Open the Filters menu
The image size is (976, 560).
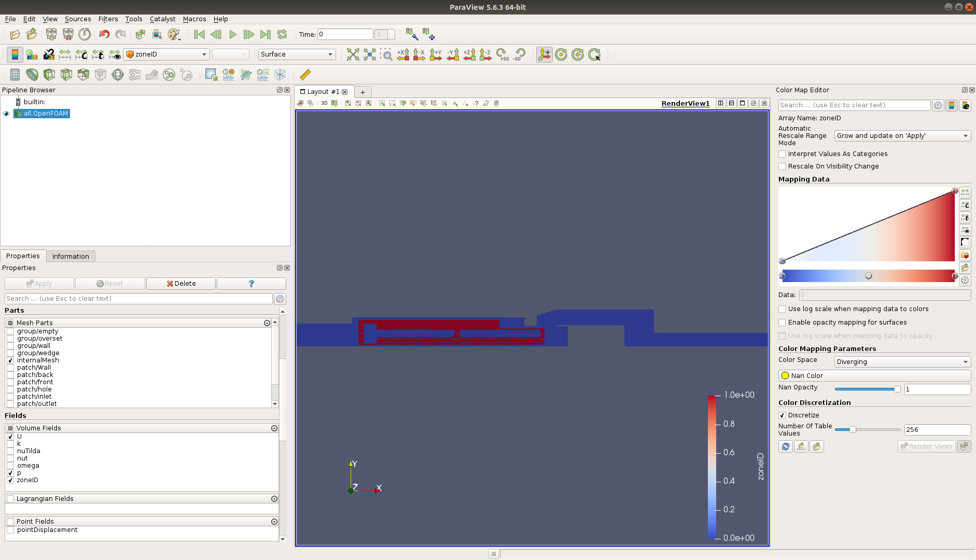click(108, 19)
